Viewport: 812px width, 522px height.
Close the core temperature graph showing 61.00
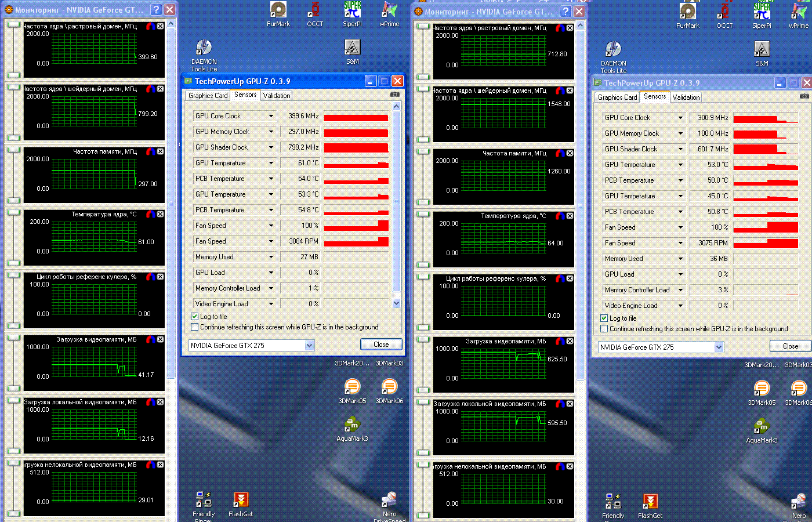tap(161, 214)
